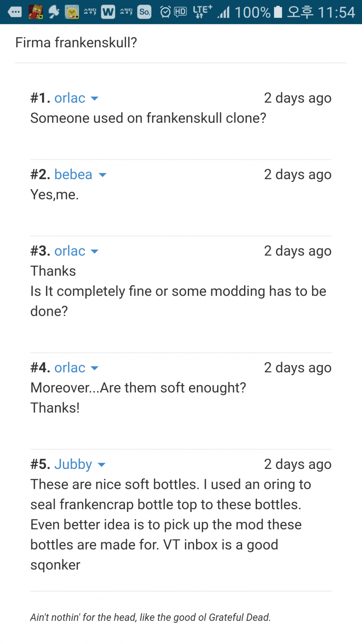Open dropdown arrow beside orlac in post #1
Image resolution: width=362 pixels, height=644 pixels.
tap(94, 99)
